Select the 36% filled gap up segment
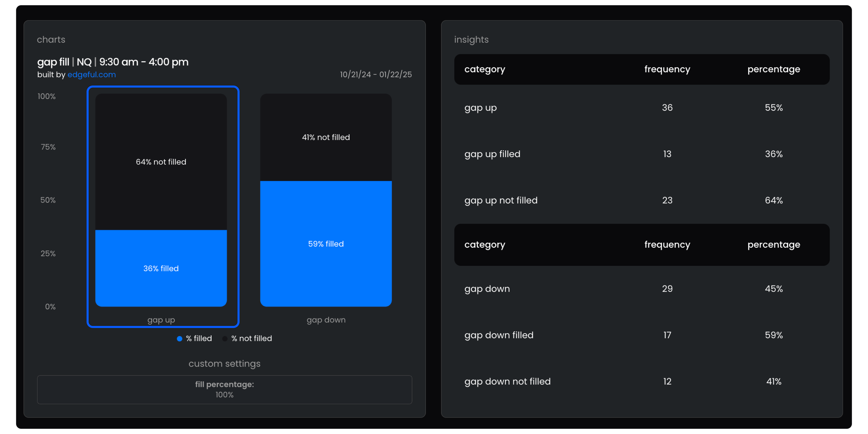This screenshot has height=434, width=868. click(161, 268)
